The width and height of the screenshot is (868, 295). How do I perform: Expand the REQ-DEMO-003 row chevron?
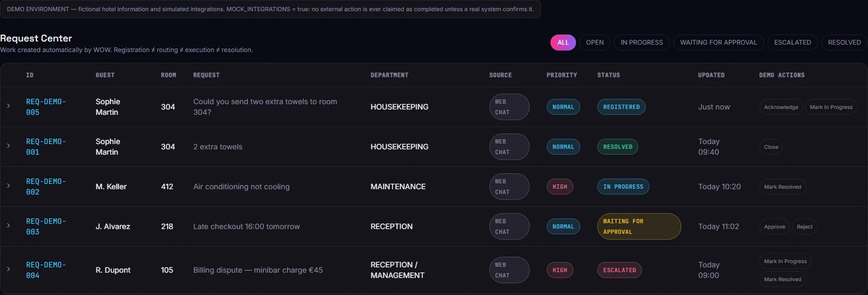pyautogui.click(x=9, y=225)
